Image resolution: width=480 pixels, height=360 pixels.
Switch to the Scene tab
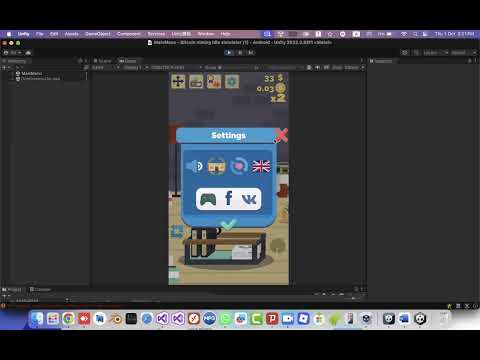[x=102, y=61]
